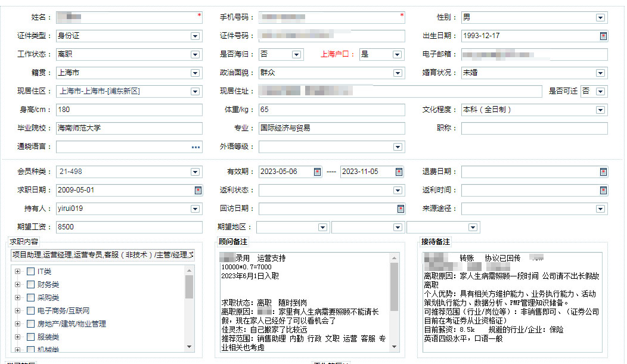The width and height of the screenshot is (627, 364).
Task: Open the 是否可迁 dropdown
Action: (600, 92)
